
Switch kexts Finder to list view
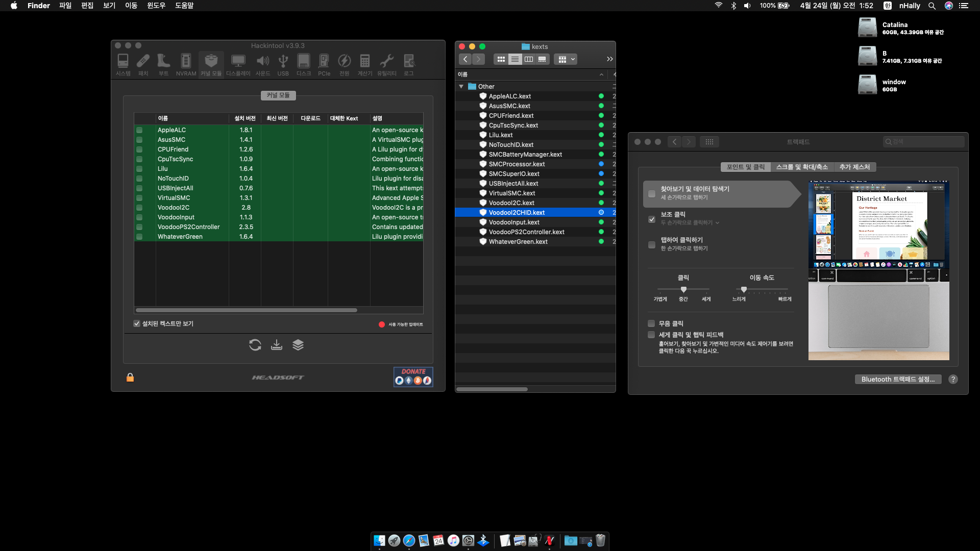515,59
